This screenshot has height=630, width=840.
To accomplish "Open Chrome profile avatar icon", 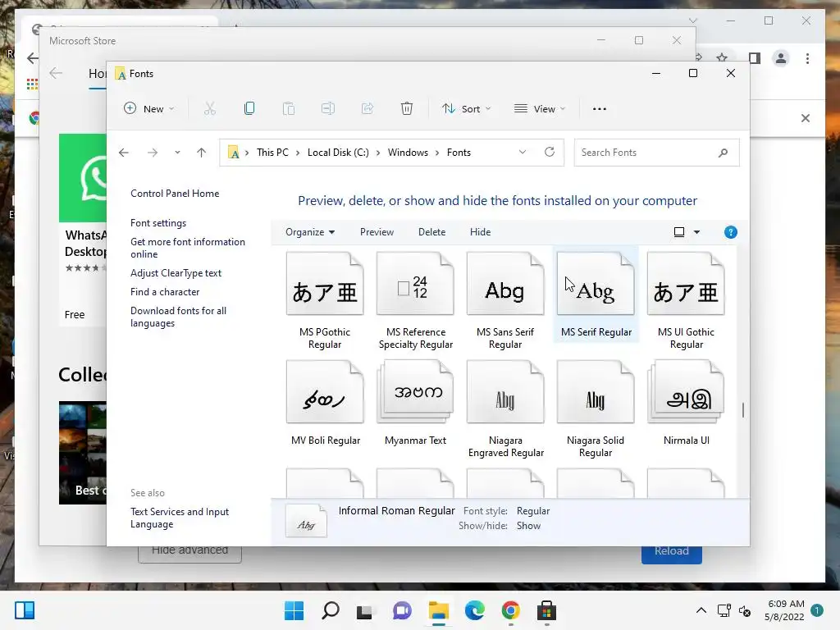I will click(781, 58).
